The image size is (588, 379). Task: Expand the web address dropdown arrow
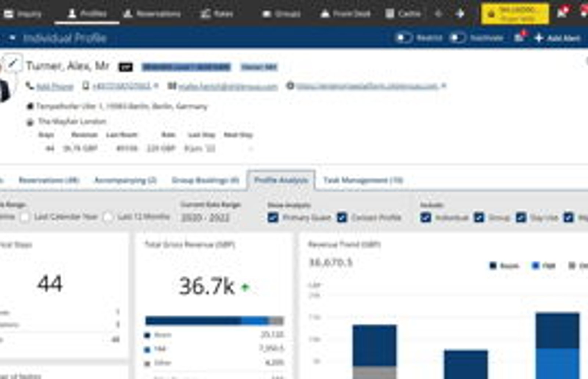pos(444,86)
